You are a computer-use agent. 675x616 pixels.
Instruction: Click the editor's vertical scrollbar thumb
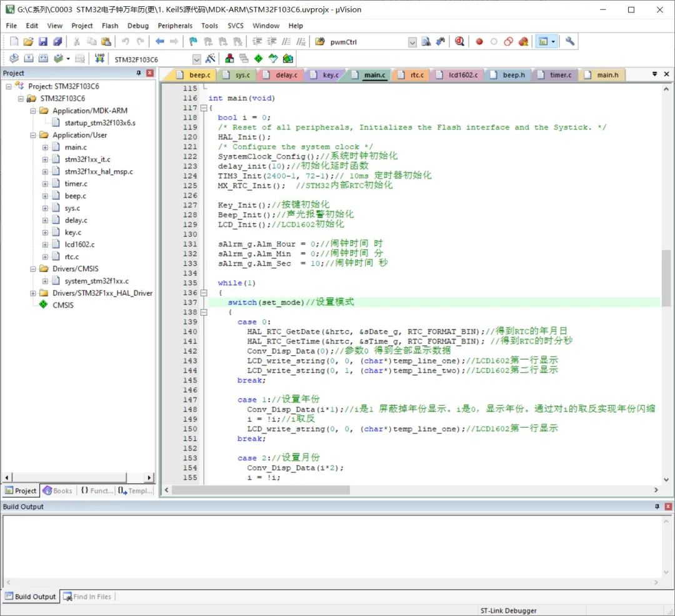[666, 278]
